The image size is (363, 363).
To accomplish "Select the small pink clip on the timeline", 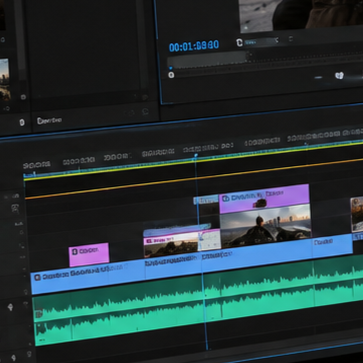I will pyautogui.click(x=89, y=254).
